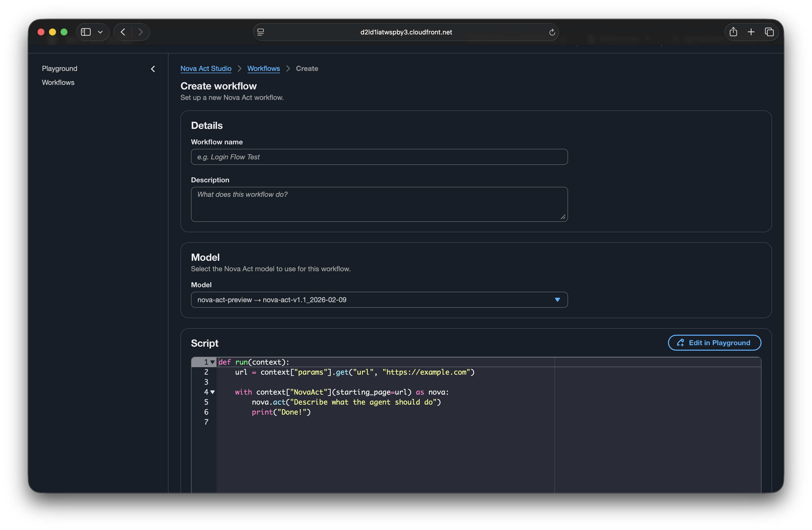Click the "Describe what the agent should do" string
This screenshot has width=812, height=530.
(363, 402)
